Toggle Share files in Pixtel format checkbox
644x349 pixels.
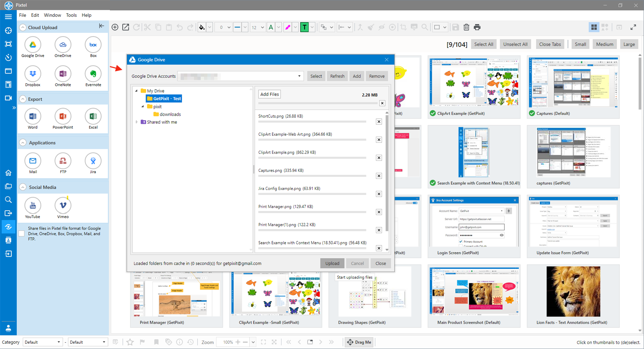point(21,234)
